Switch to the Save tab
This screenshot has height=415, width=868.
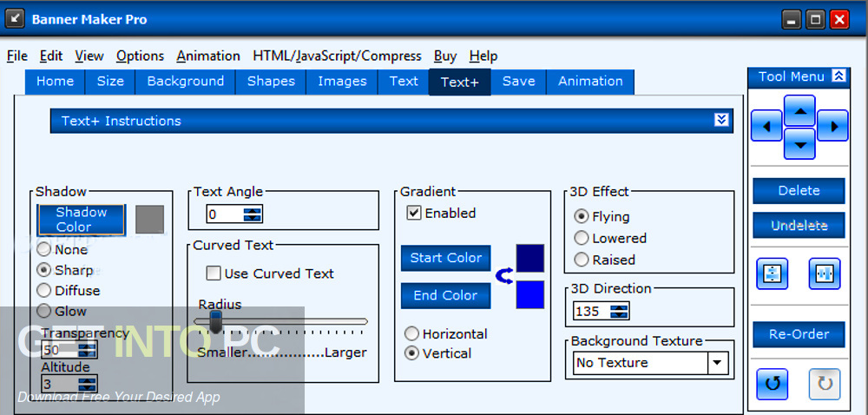519,82
